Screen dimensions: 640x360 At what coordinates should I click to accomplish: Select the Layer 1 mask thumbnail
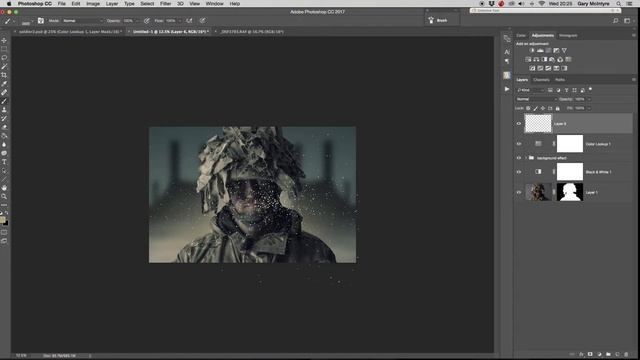tap(570, 192)
